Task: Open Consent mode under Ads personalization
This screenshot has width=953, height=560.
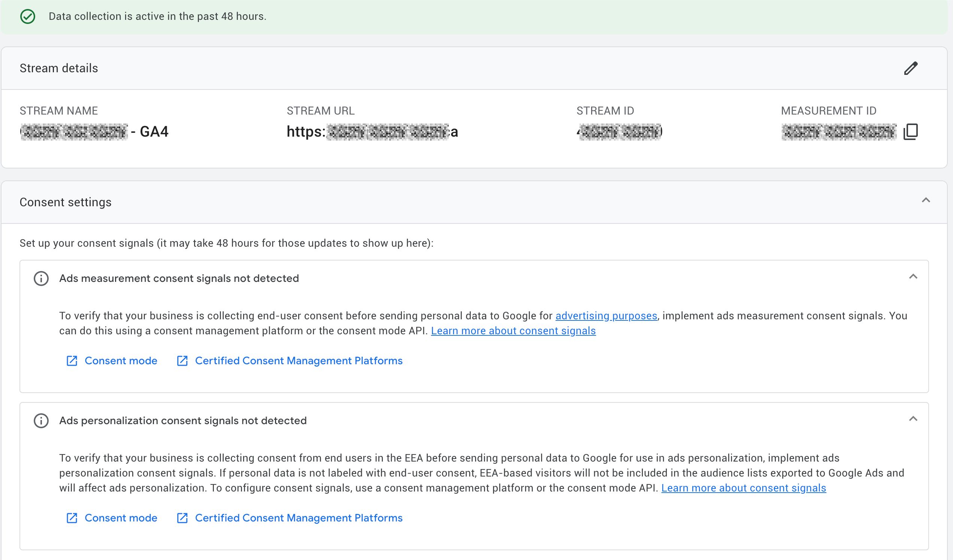Action: pyautogui.click(x=121, y=518)
